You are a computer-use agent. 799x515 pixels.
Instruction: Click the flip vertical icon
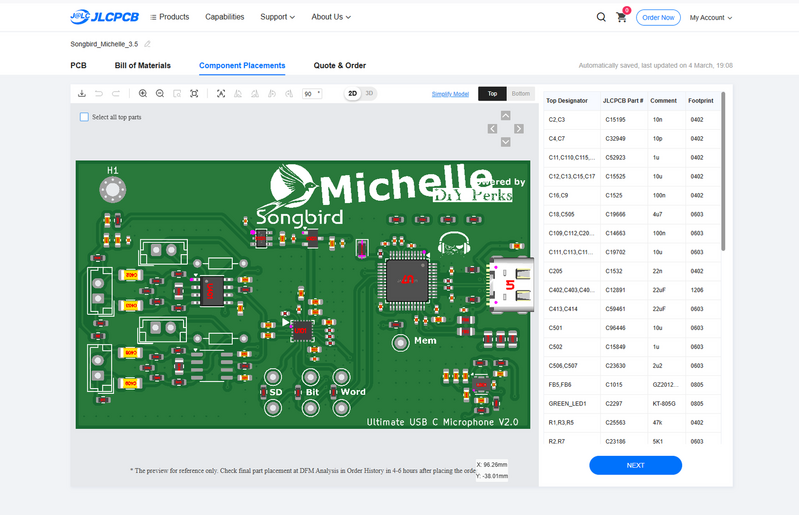tap(255, 94)
